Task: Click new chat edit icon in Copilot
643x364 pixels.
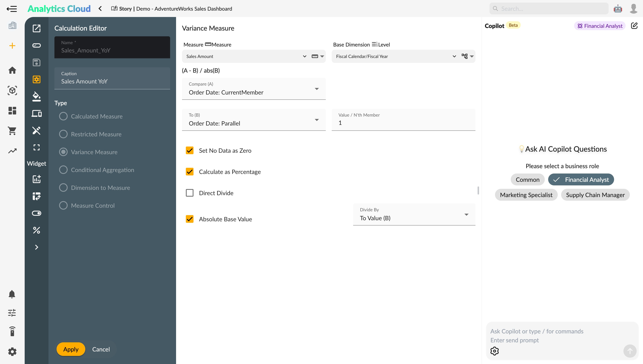Action: tap(634, 26)
